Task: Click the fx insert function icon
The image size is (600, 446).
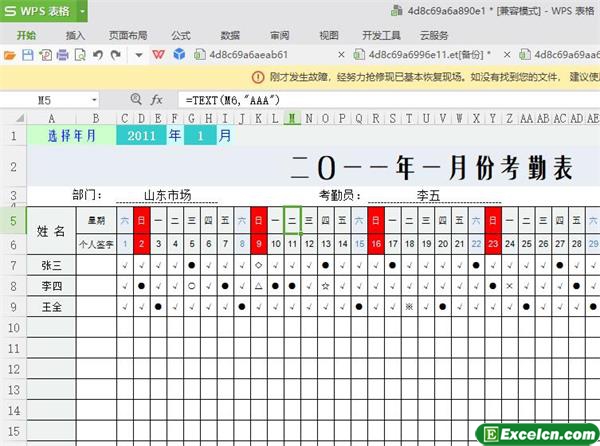Action: 156,100
